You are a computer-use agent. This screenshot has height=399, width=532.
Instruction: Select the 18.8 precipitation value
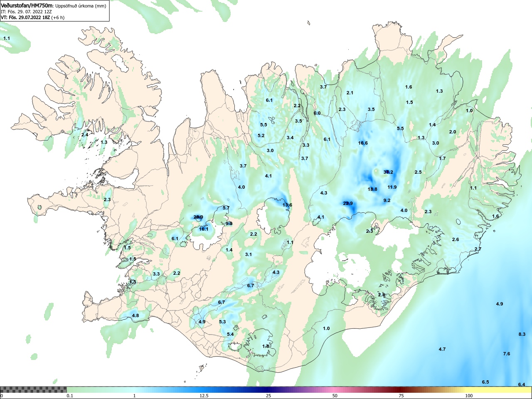click(372, 189)
